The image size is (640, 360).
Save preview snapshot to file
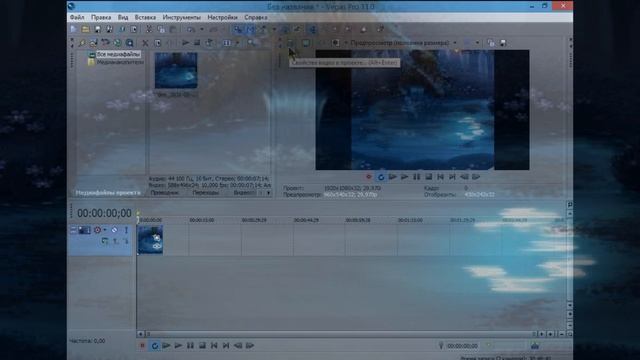tap(503, 43)
